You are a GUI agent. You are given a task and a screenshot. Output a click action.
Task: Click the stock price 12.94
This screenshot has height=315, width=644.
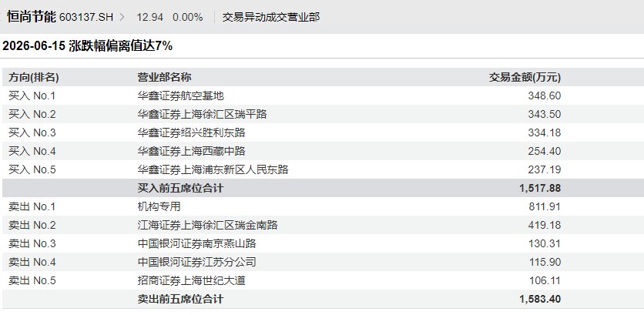tap(150, 17)
